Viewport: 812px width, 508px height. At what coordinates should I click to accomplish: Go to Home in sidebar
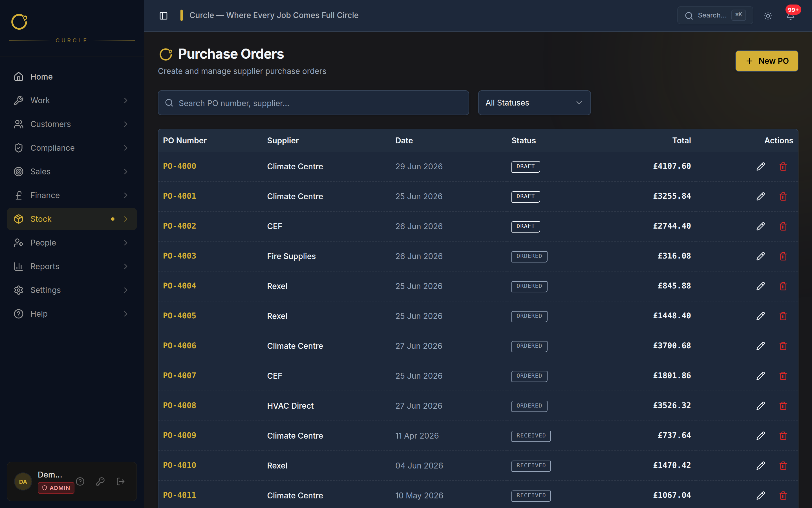(x=72, y=76)
